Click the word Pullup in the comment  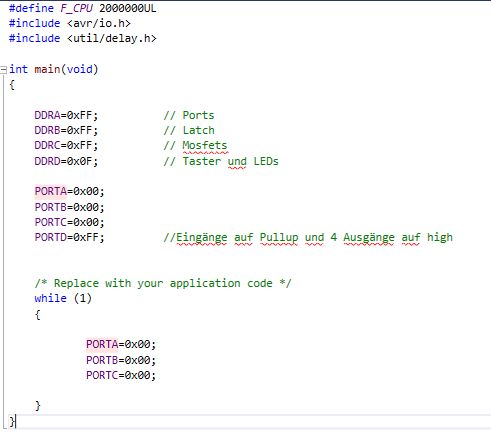pos(279,237)
